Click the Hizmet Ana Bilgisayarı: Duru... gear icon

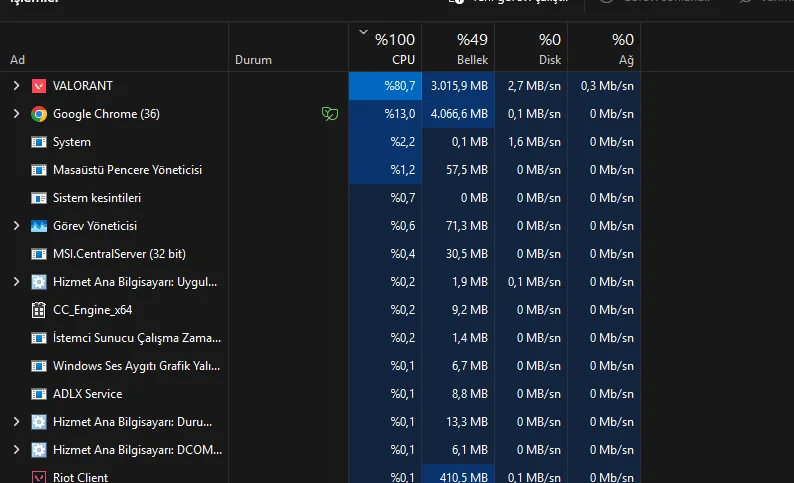39,422
